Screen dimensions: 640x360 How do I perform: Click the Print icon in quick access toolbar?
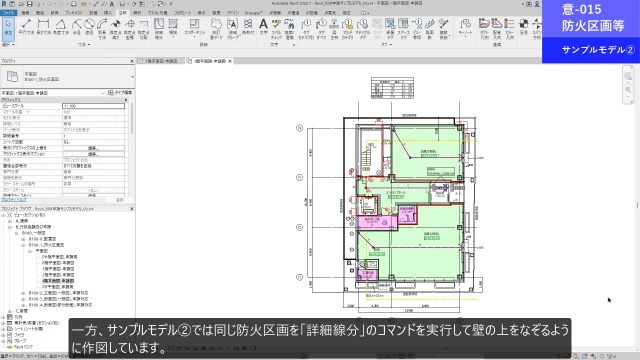coord(73,4)
